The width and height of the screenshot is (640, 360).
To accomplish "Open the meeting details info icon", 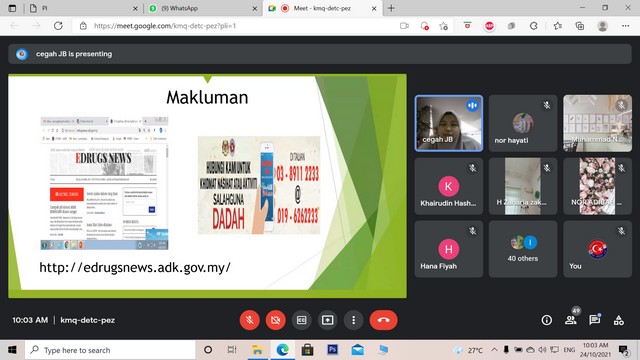I will point(547,320).
